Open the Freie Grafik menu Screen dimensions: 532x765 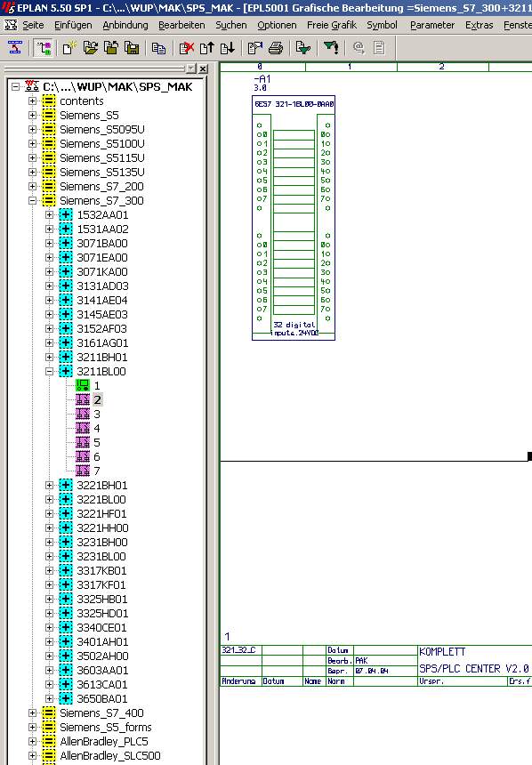pyautogui.click(x=332, y=25)
